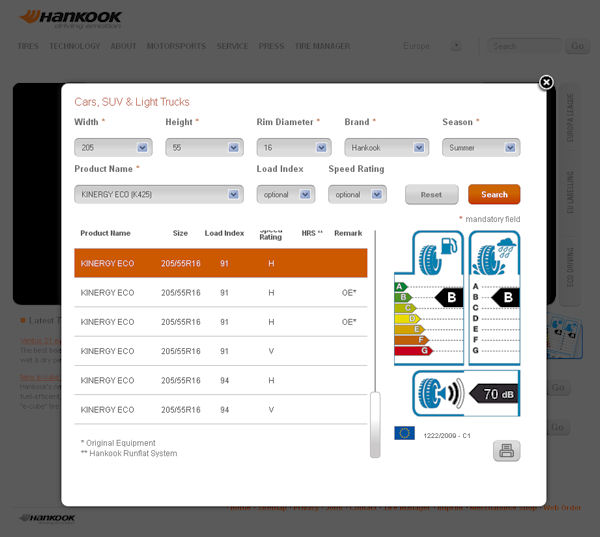The height and width of the screenshot is (537, 600).
Task: Click the Remark column header
Action: [x=348, y=233]
